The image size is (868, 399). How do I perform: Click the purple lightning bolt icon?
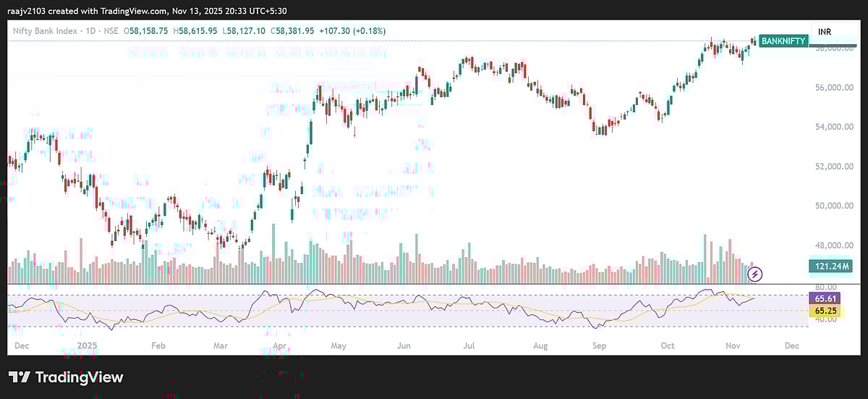tap(755, 274)
